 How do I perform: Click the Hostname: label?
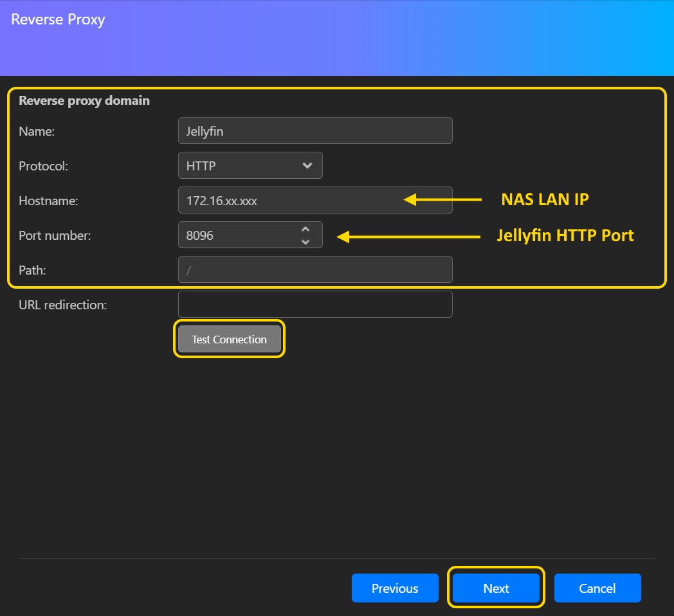click(x=49, y=201)
